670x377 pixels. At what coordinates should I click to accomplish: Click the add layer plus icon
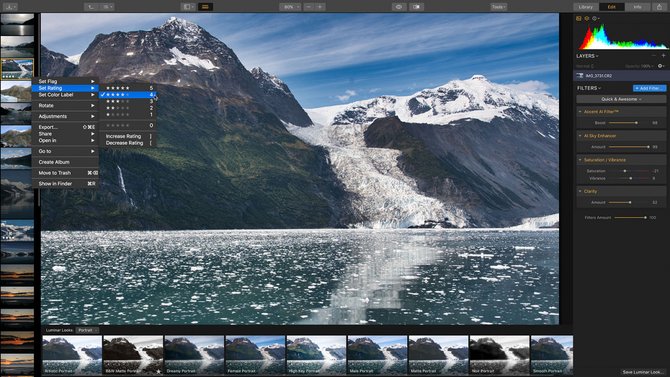click(x=663, y=56)
